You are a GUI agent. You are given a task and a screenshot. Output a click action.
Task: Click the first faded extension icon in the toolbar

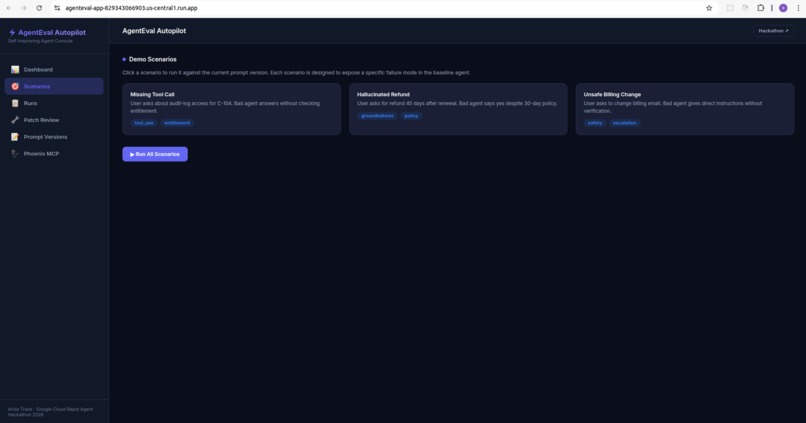730,8
